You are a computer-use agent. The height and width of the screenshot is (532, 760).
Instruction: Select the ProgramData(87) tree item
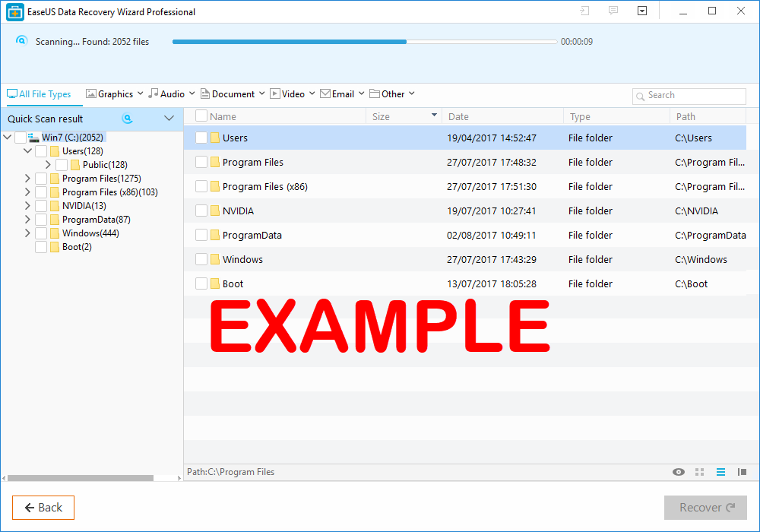coord(97,220)
